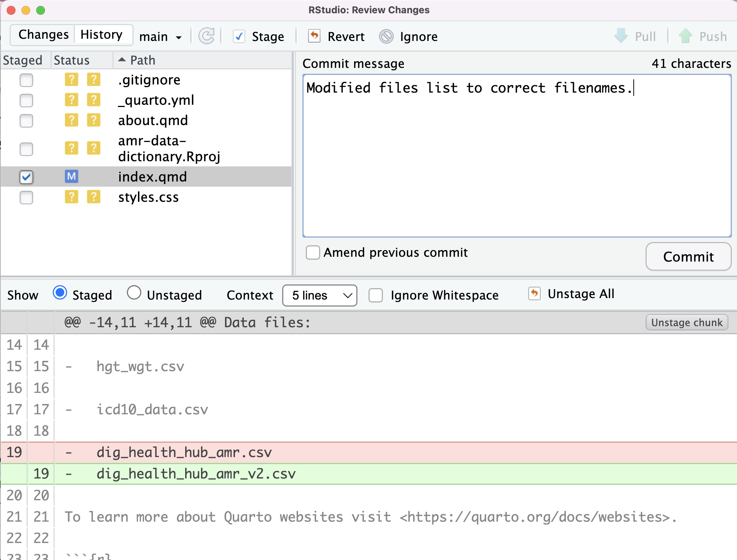Click first question-mark status icon for about.qmd
This screenshot has width=737, height=560.
click(x=72, y=120)
